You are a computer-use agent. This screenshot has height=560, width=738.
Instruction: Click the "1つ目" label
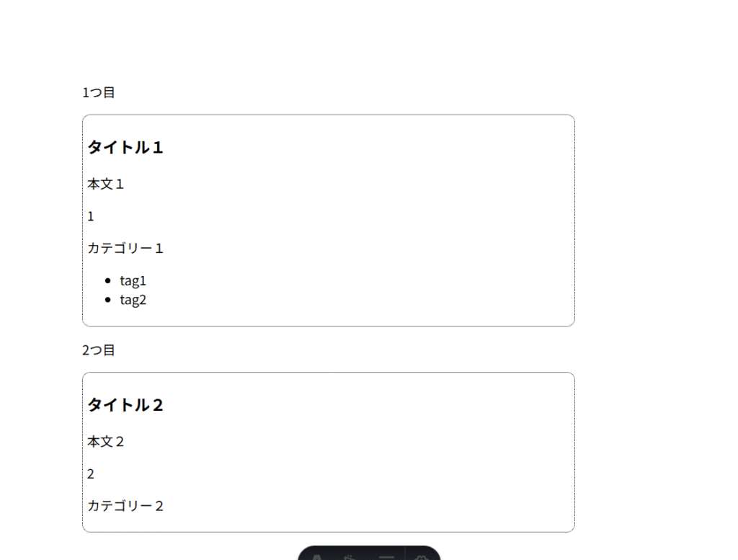99,92
